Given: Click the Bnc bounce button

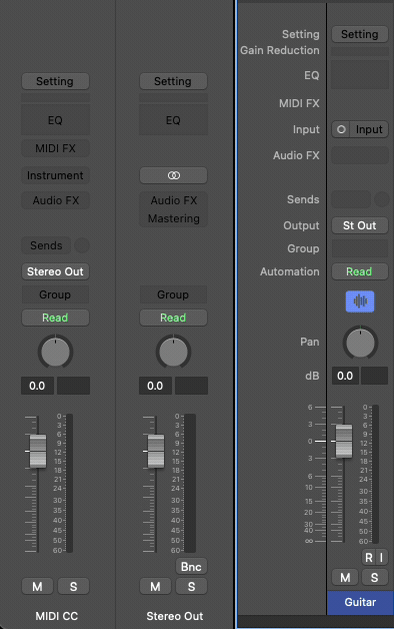Looking at the screenshot, I should coord(191,566).
